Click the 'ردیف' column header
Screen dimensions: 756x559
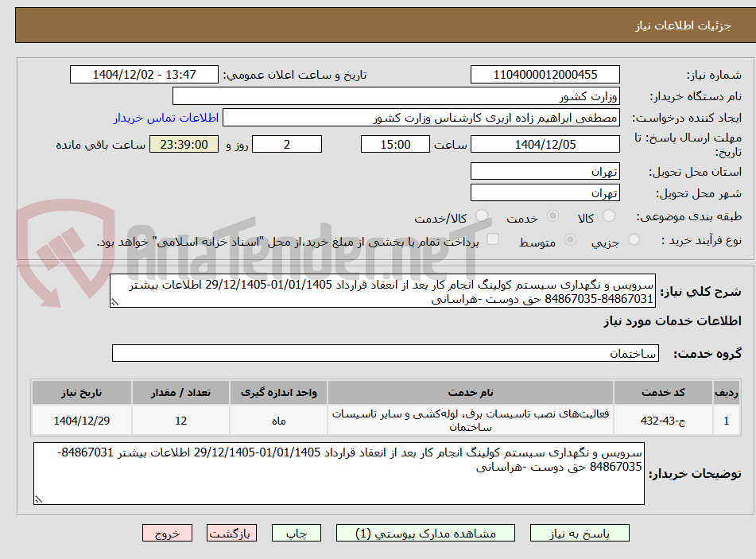pos(727,393)
